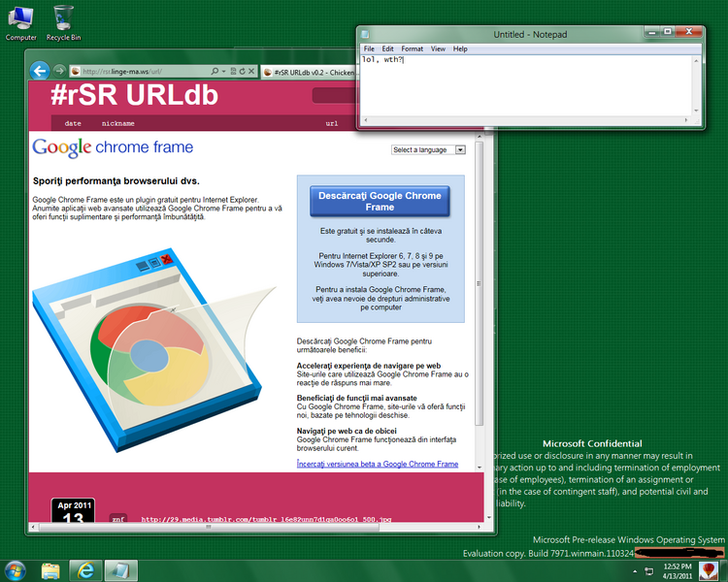The height and width of the screenshot is (582, 728).
Task: Stop page loading with the X icon
Action: [251, 71]
